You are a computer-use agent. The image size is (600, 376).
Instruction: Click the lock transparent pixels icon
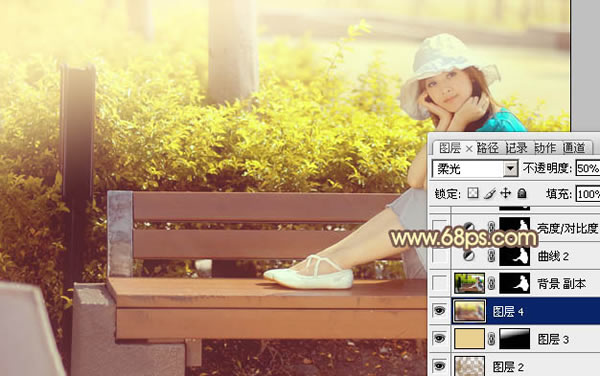[473, 193]
